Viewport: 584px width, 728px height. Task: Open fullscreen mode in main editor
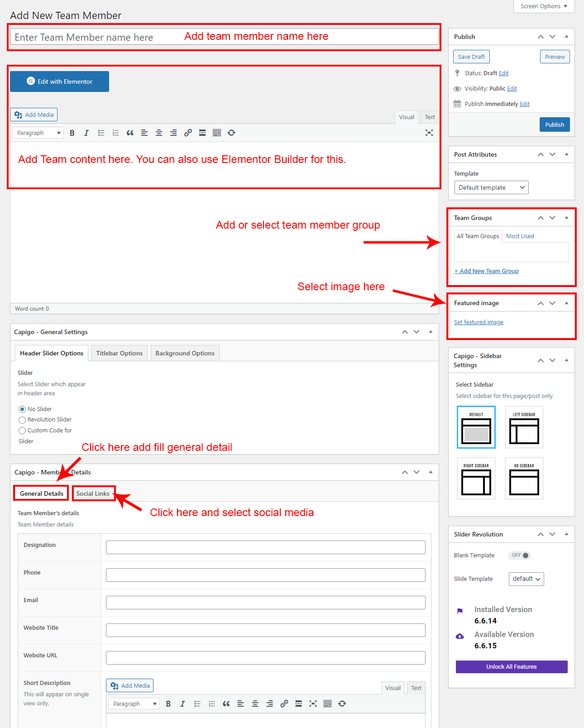coord(429,133)
